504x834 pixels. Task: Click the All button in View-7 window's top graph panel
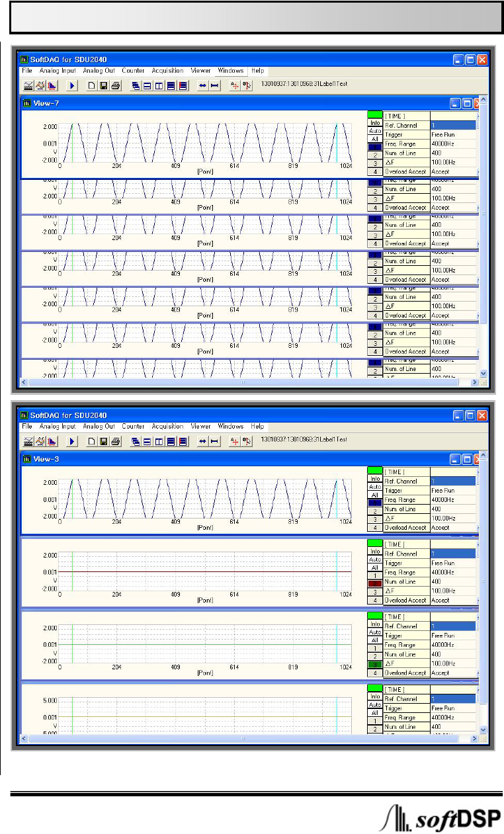(x=375, y=139)
